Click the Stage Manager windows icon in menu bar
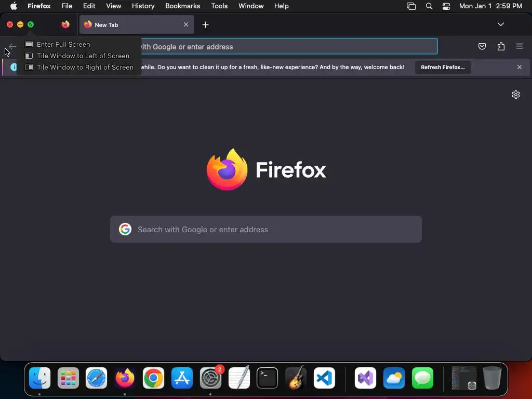 coord(411,6)
